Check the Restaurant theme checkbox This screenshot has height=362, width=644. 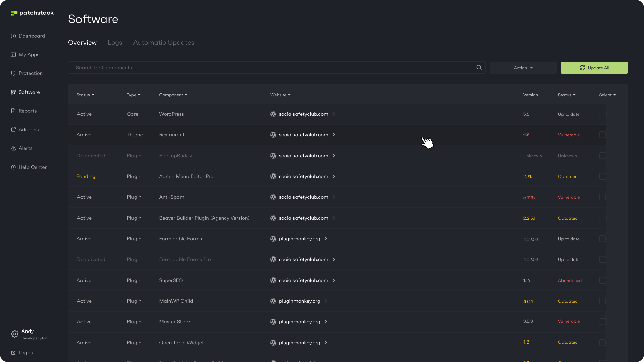[x=603, y=135]
